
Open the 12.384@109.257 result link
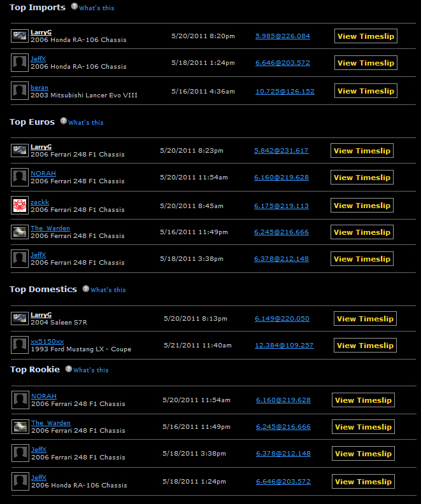pos(284,346)
